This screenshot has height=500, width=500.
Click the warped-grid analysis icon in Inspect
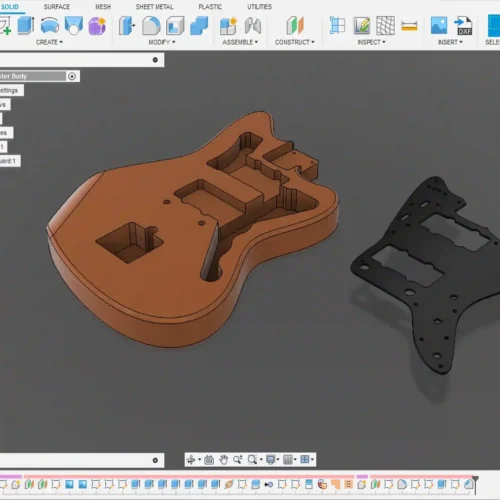click(x=385, y=25)
